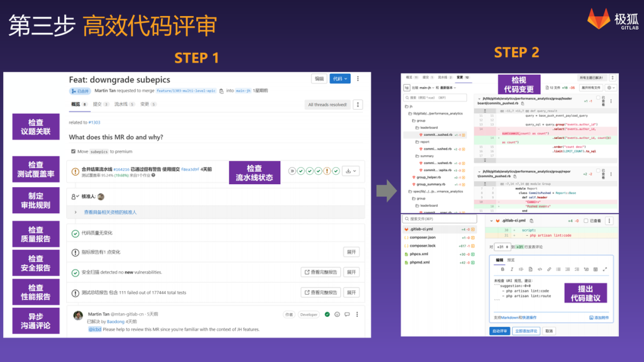
Task: Click 查看完整报告 on the 安全扫描 row
Action: pyautogui.click(x=321, y=273)
